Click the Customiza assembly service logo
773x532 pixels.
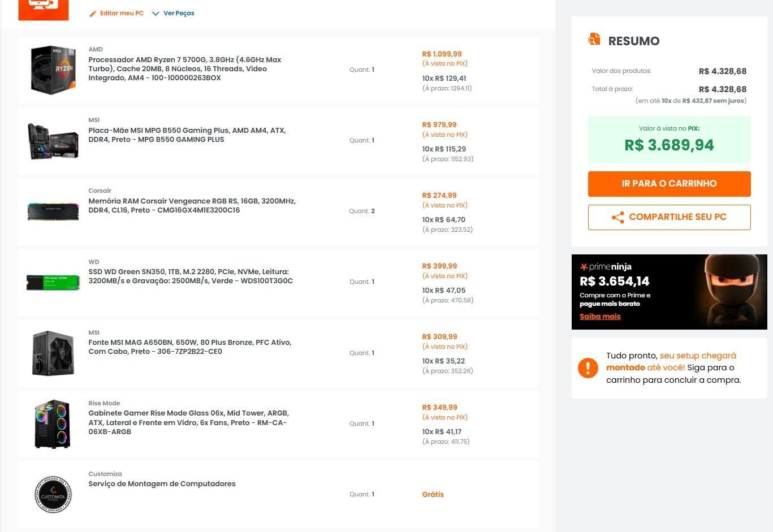[x=53, y=495]
